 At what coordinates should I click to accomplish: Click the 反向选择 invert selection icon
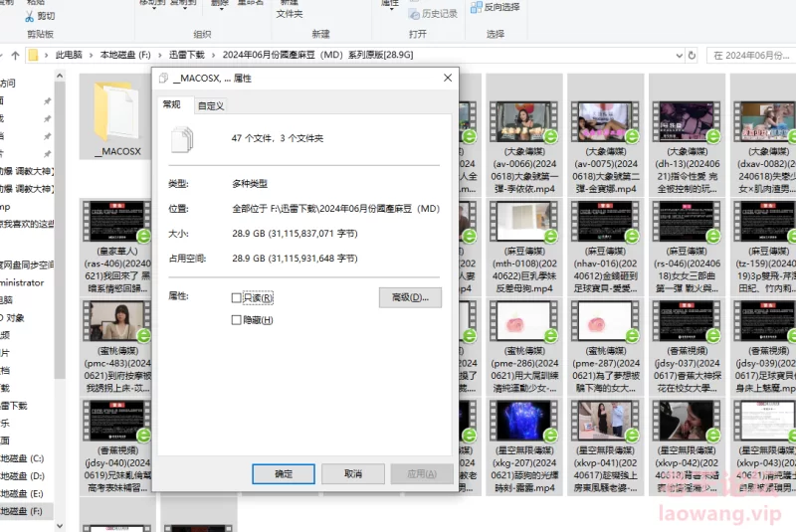click(477, 7)
